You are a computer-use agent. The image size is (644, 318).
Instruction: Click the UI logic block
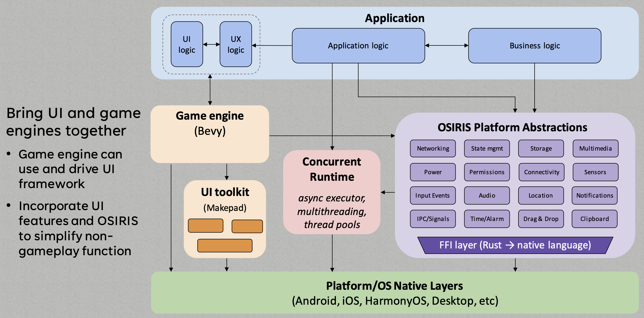[187, 44]
